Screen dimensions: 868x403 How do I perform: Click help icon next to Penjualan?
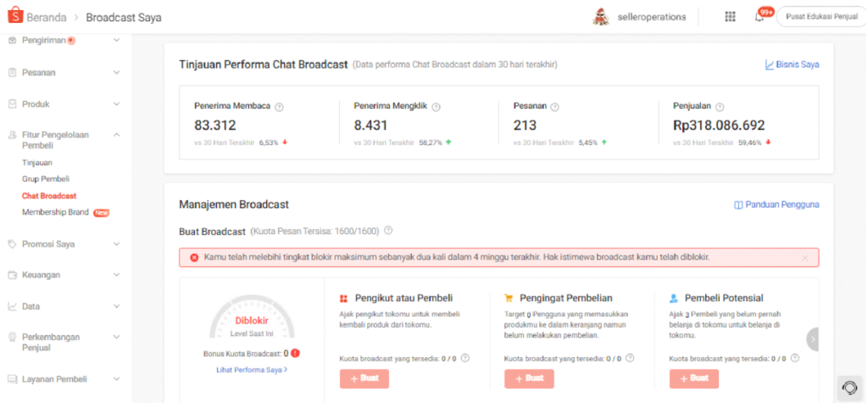[720, 107]
